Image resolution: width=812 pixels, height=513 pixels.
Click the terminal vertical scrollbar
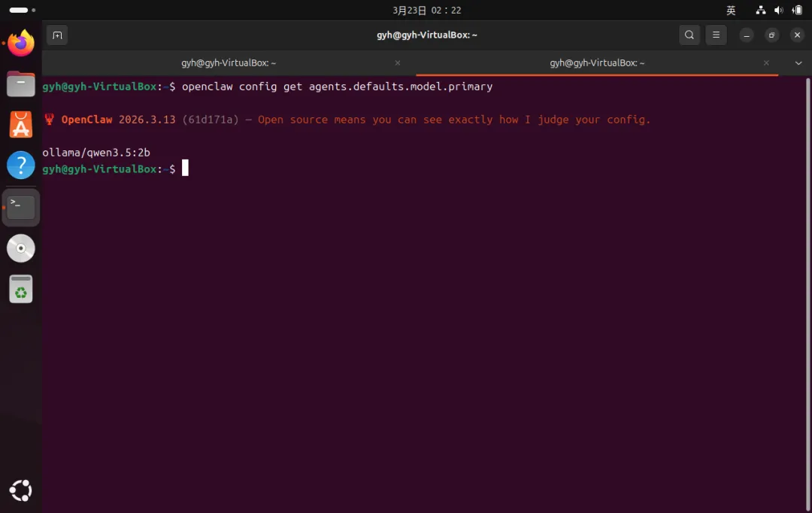[x=807, y=293]
